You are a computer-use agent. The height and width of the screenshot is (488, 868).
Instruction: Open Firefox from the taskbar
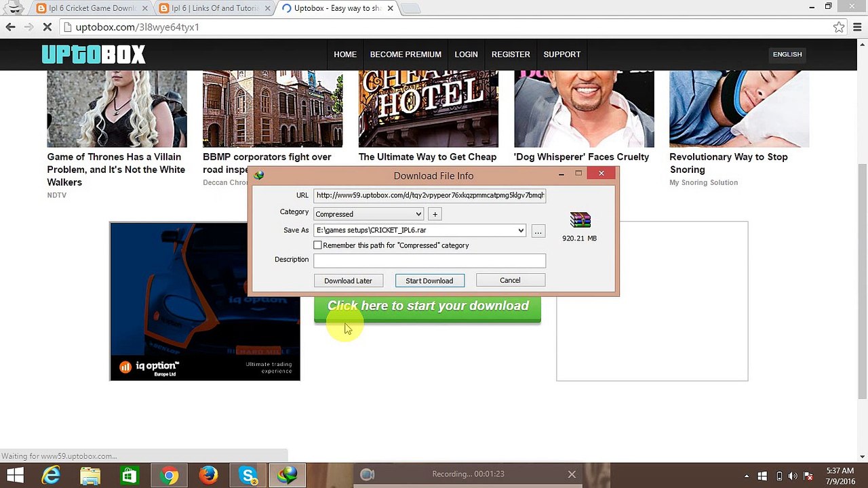208,475
